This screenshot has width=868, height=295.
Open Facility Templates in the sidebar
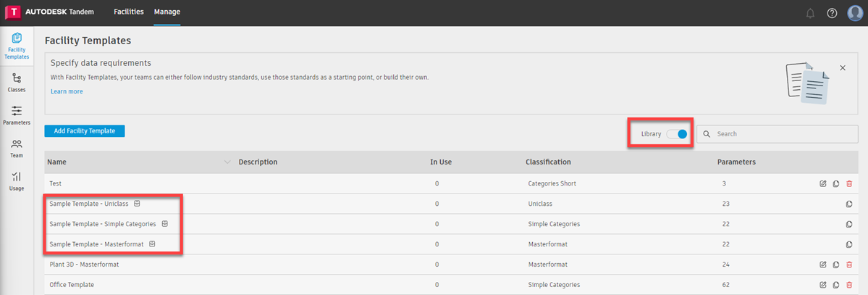click(x=17, y=46)
